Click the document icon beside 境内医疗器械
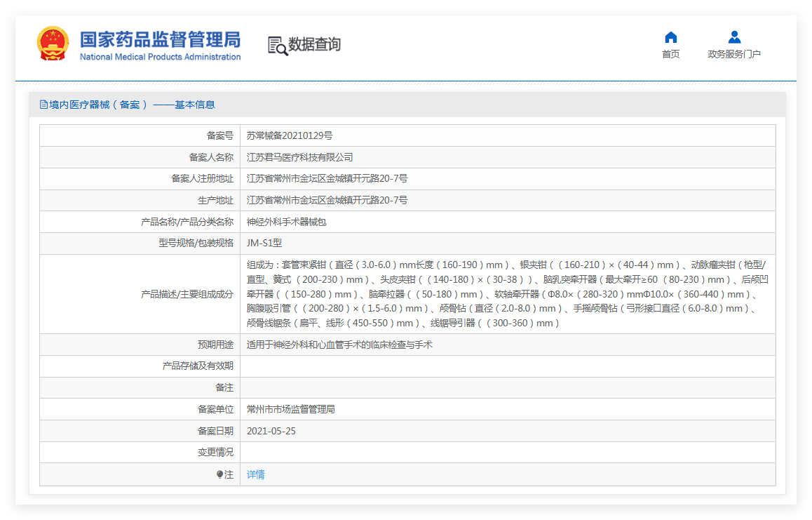 tap(43, 105)
